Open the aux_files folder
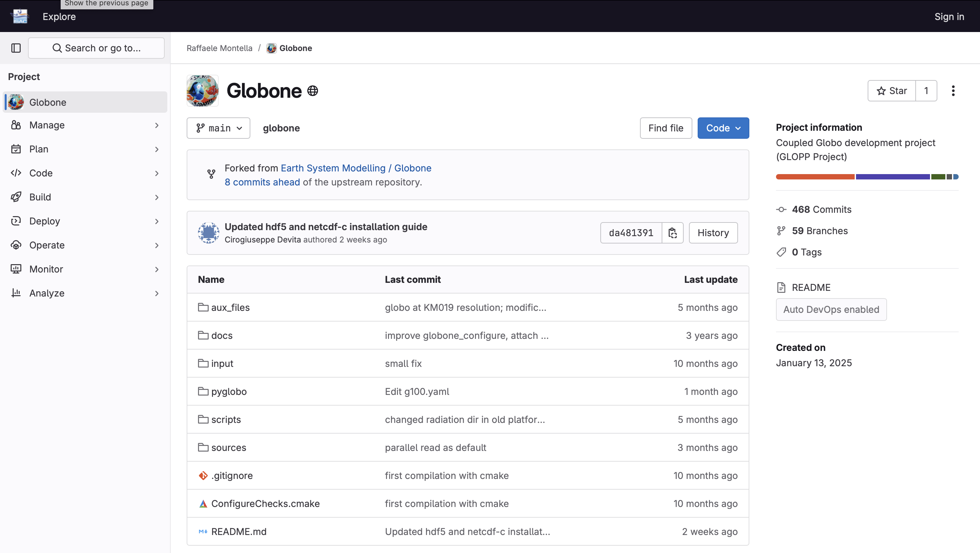The height and width of the screenshot is (553, 980). [230, 308]
